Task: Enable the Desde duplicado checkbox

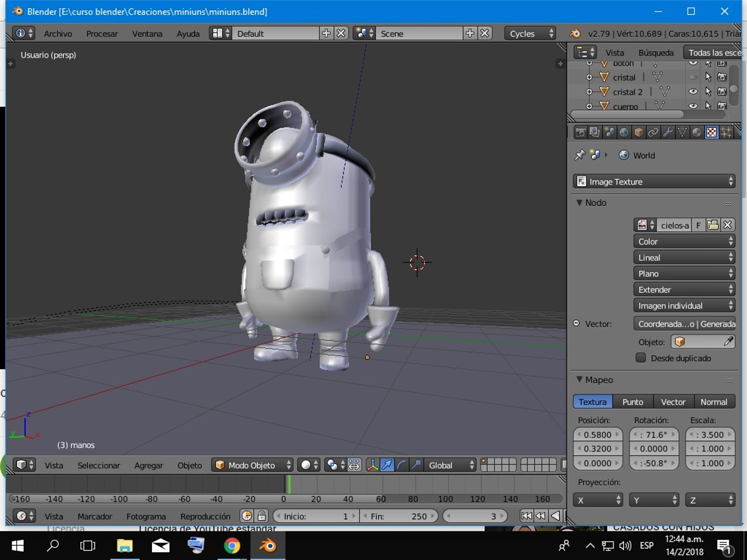Action: 641,358
